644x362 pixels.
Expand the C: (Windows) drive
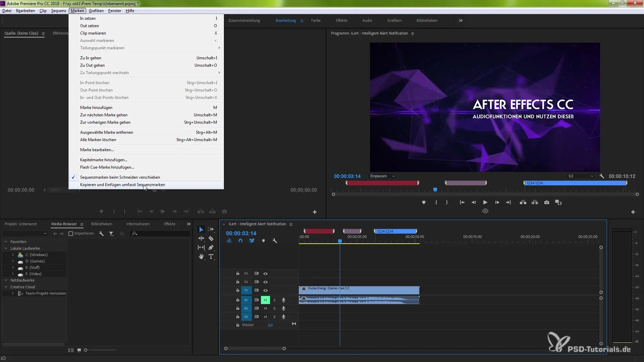[x=13, y=255]
